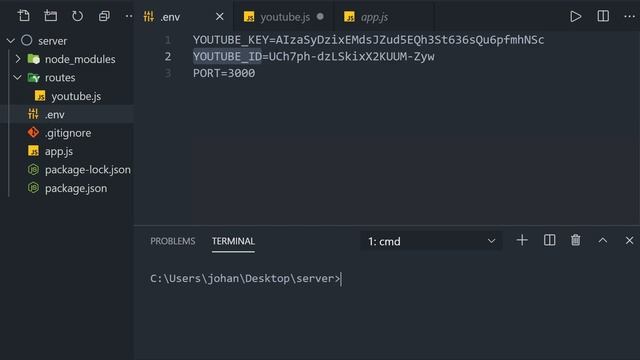Open the .gitignore file
Screen dimensions: 640x360
(x=68, y=133)
